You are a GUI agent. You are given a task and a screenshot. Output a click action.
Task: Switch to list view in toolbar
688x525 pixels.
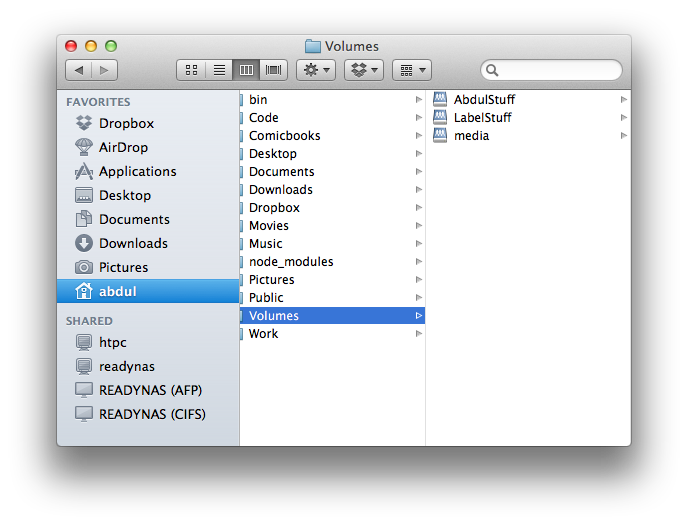[219, 70]
